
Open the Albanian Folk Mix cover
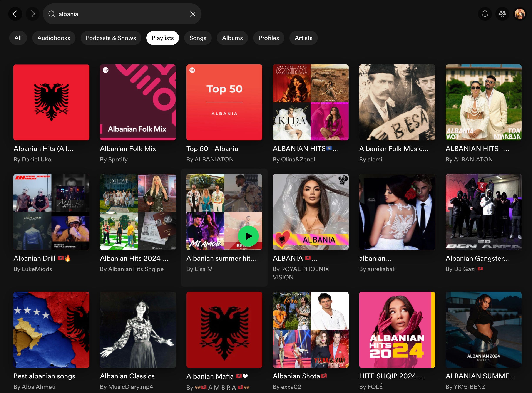pos(138,102)
